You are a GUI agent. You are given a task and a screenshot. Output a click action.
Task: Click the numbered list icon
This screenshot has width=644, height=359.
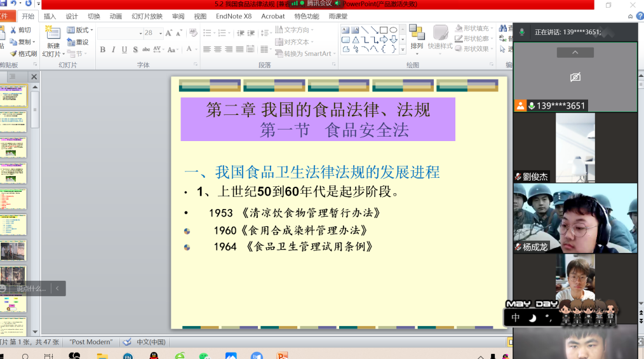coord(223,33)
